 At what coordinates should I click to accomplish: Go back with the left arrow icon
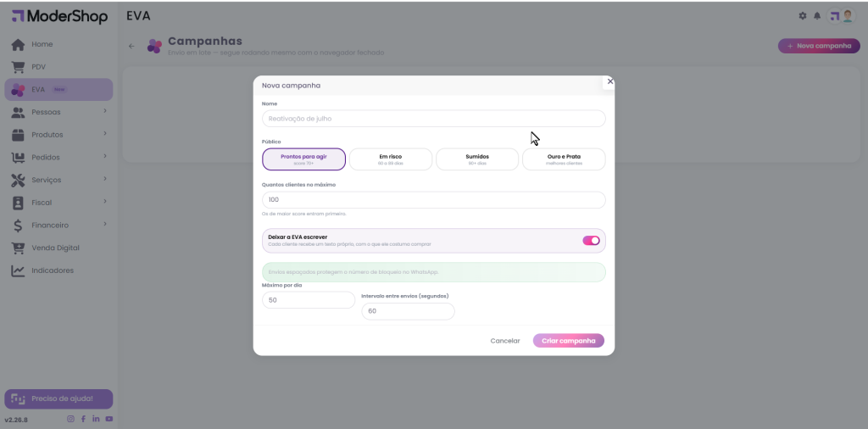pos(131,46)
